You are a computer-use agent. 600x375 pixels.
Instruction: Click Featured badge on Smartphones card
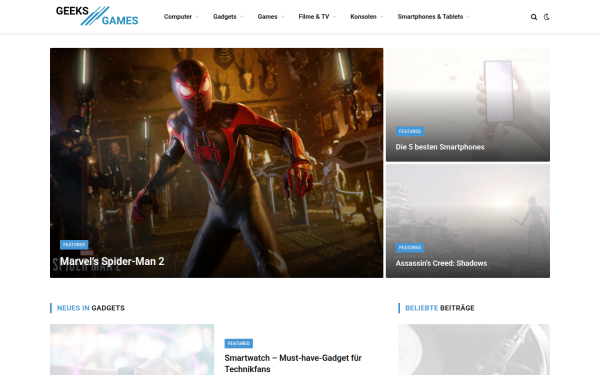click(x=410, y=131)
